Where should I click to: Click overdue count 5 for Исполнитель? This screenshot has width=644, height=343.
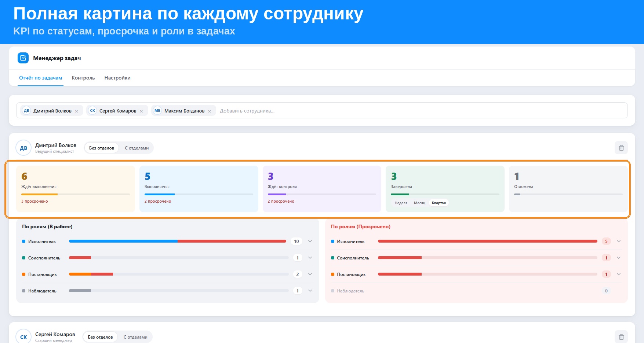(606, 241)
